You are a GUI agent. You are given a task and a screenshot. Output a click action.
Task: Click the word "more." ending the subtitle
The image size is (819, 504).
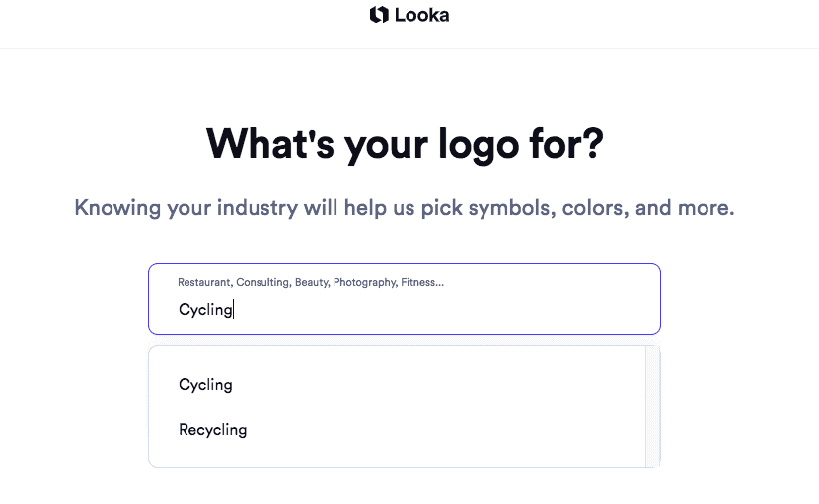point(706,209)
